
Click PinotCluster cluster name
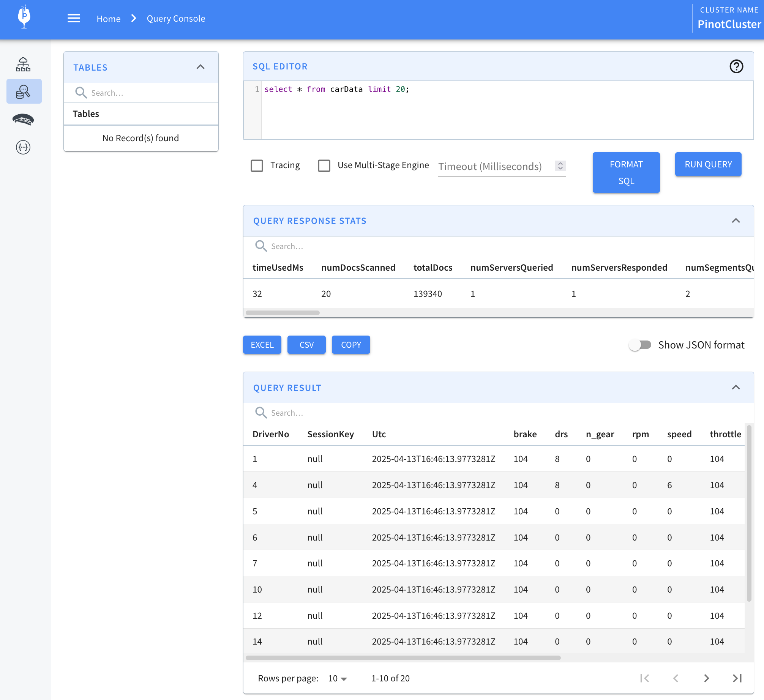tap(729, 24)
